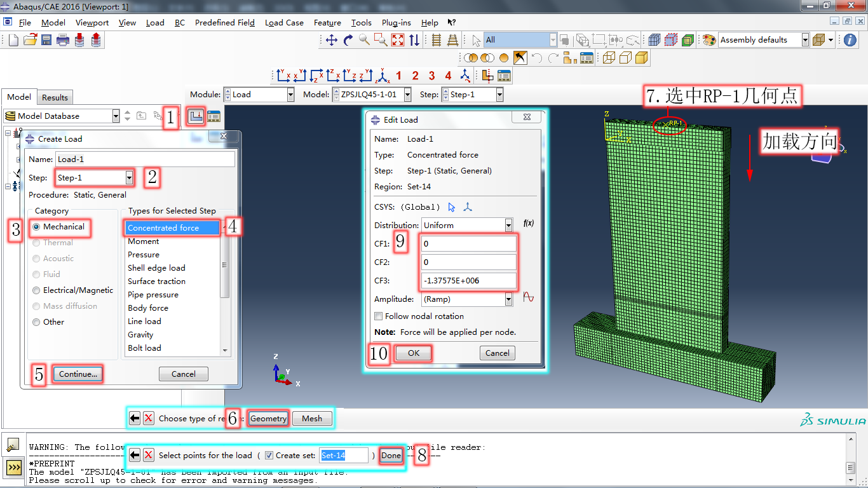868x488 pixels.
Task: Apply user-defined view 1
Action: (399, 76)
